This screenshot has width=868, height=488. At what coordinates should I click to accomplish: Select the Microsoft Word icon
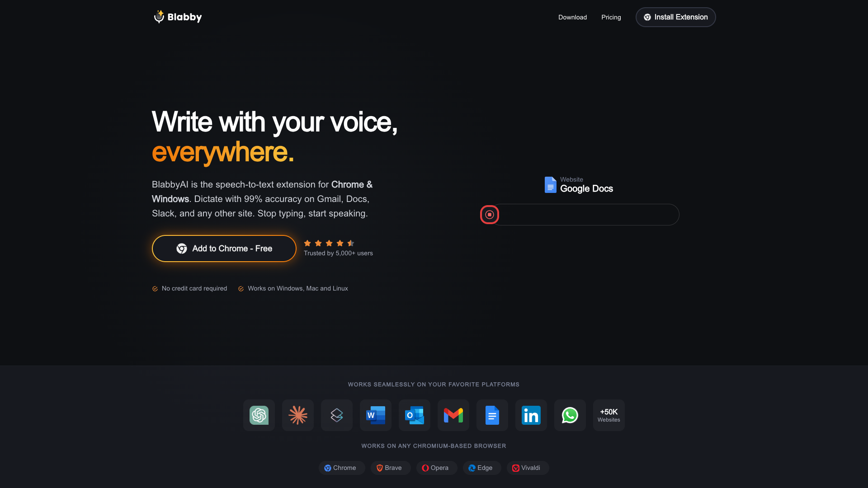tap(376, 415)
